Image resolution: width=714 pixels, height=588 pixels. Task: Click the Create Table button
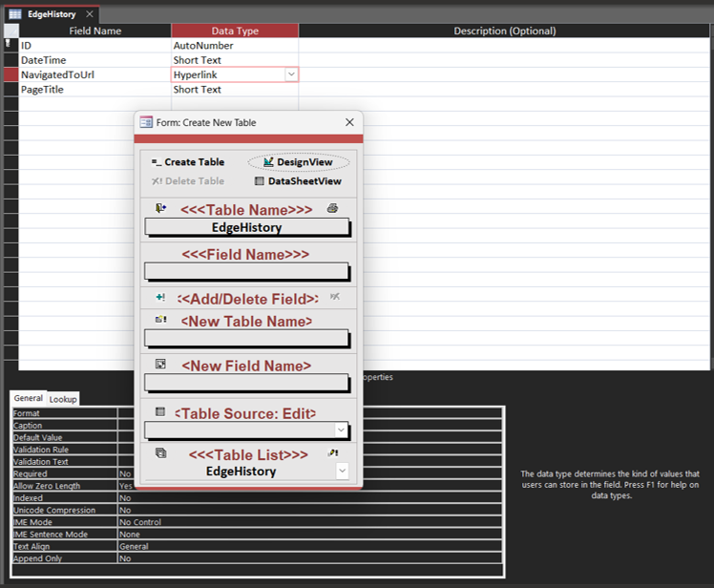click(x=188, y=162)
